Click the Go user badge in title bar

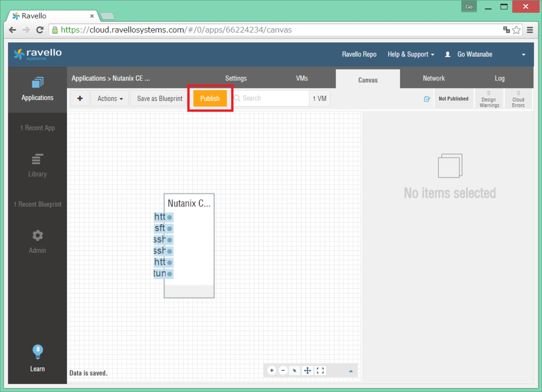point(469,6)
